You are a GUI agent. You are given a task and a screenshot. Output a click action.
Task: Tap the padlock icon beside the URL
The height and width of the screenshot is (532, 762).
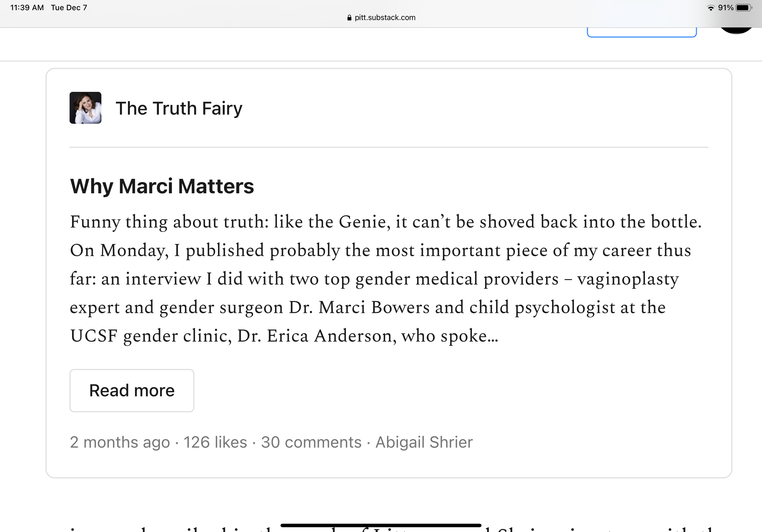coord(349,18)
